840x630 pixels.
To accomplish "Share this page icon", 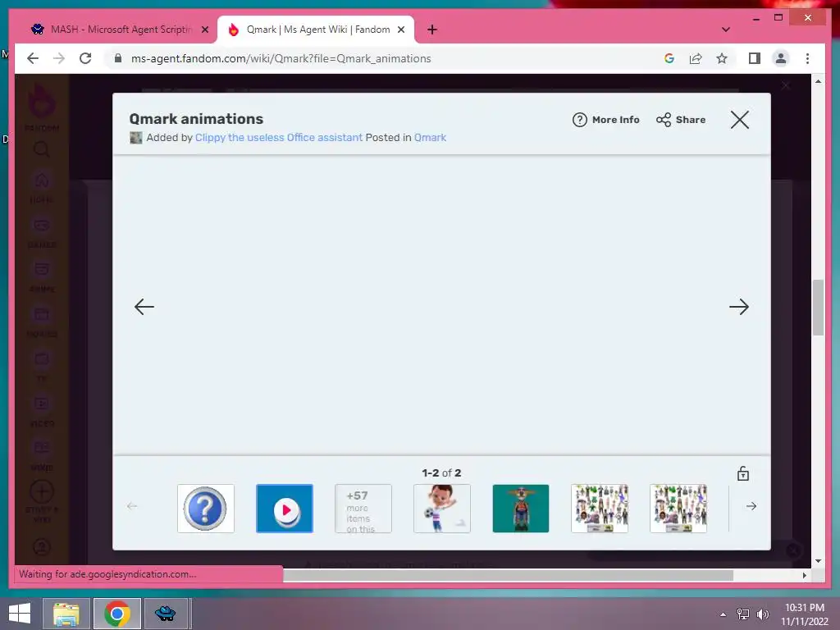I will pyautogui.click(x=696, y=58).
